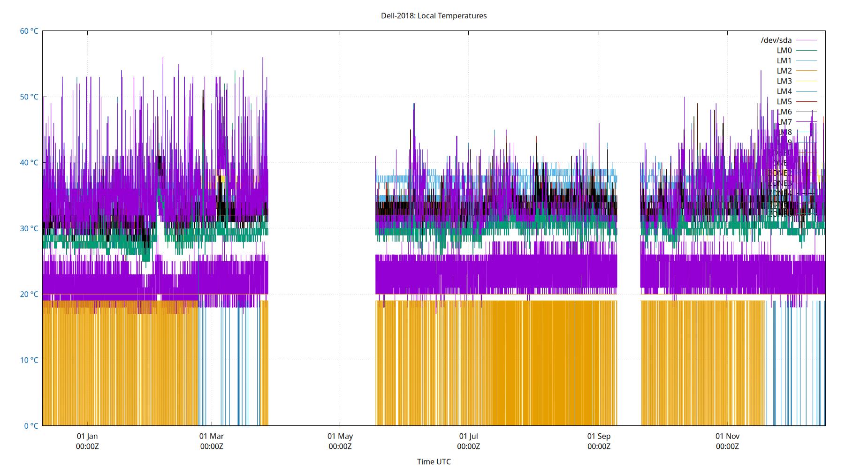Click the light-blue line marker beside LM1
The height and width of the screenshot is (469, 868).
tap(807, 61)
